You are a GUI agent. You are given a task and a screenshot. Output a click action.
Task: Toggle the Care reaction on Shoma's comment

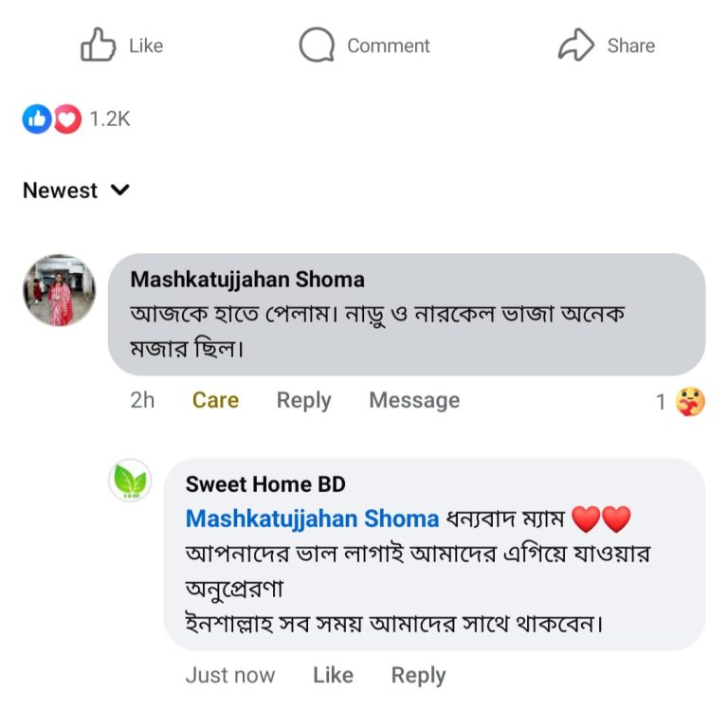(x=215, y=400)
